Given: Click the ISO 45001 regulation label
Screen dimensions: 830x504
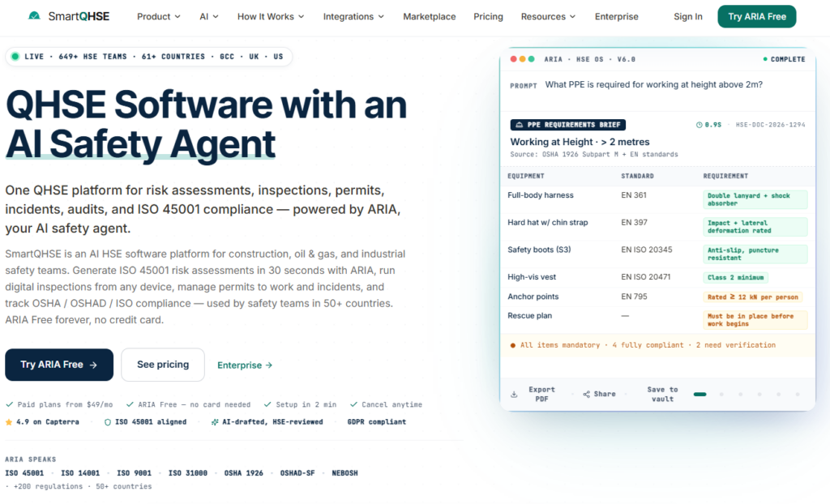Looking at the screenshot, I should click(x=24, y=473).
